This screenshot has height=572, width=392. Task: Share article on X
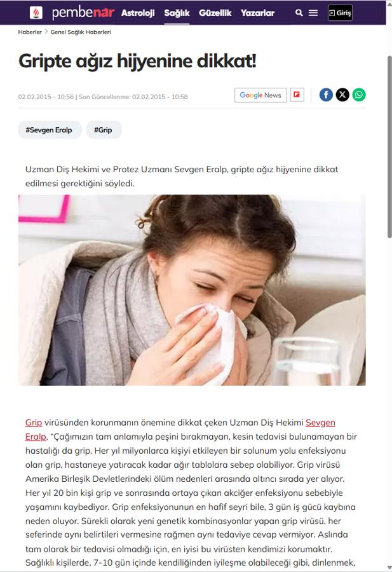(342, 95)
